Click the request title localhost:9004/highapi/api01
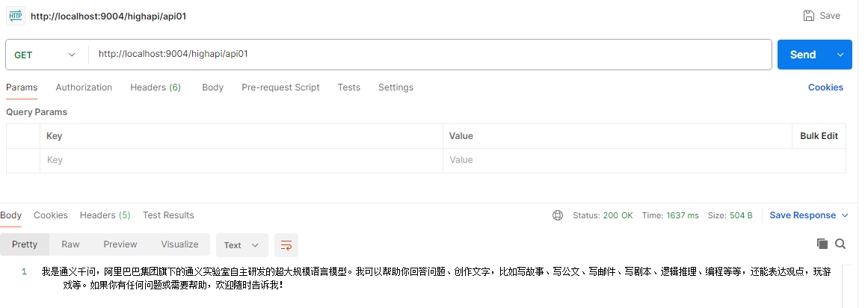This screenshot has width=868, height=308. (x=108, y=16)
